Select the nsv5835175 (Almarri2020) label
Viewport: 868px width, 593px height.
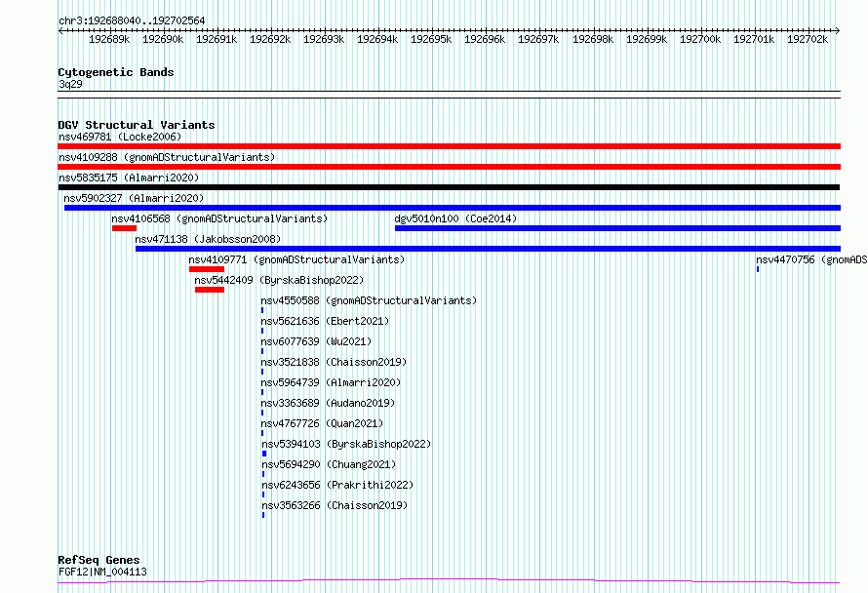[x=129, y=178]
